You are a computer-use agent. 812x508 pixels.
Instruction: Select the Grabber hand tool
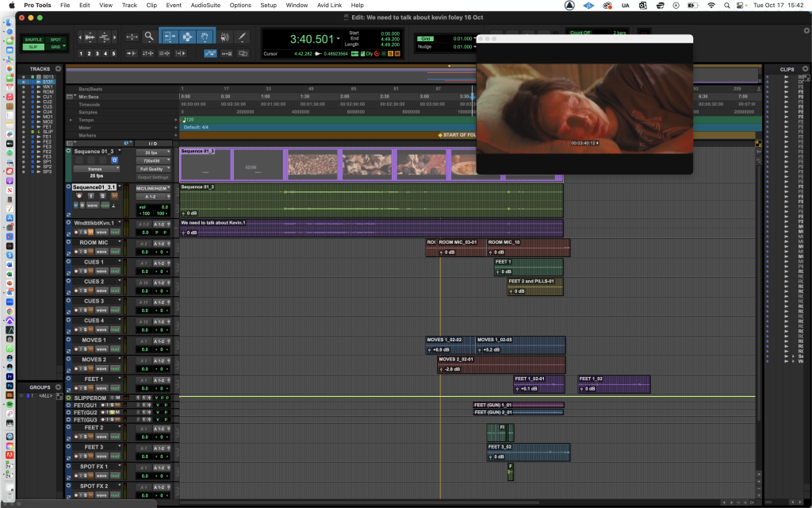tap(205, 37)
